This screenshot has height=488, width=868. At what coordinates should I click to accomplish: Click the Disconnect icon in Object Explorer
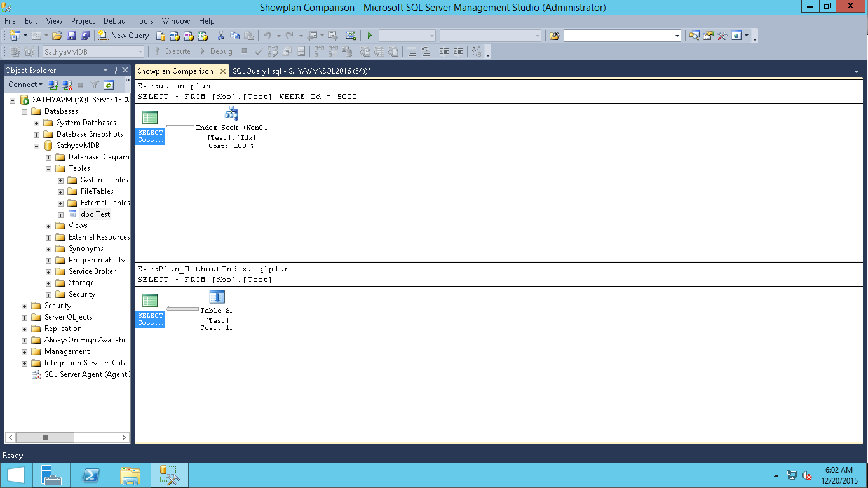point(67,85)
